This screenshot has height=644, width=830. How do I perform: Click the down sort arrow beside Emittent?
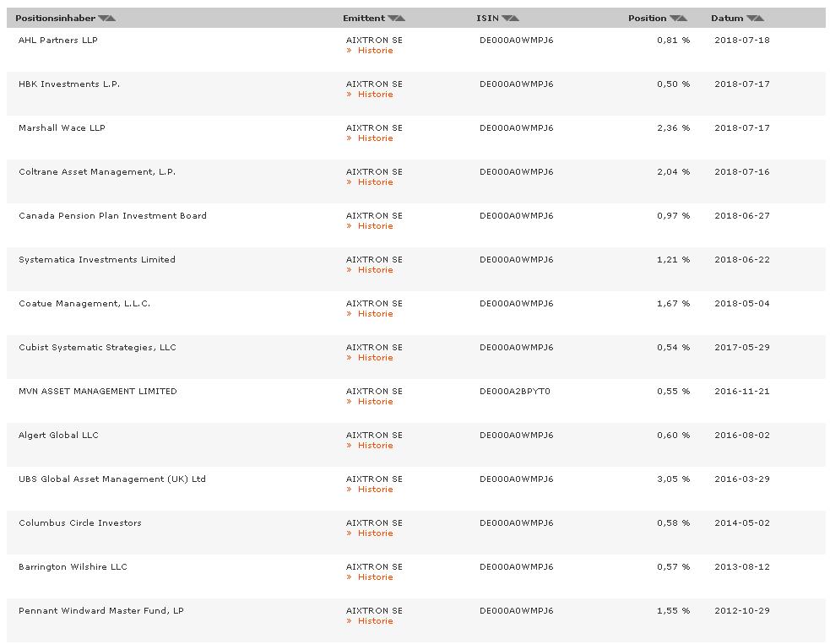tap(393, 18)
